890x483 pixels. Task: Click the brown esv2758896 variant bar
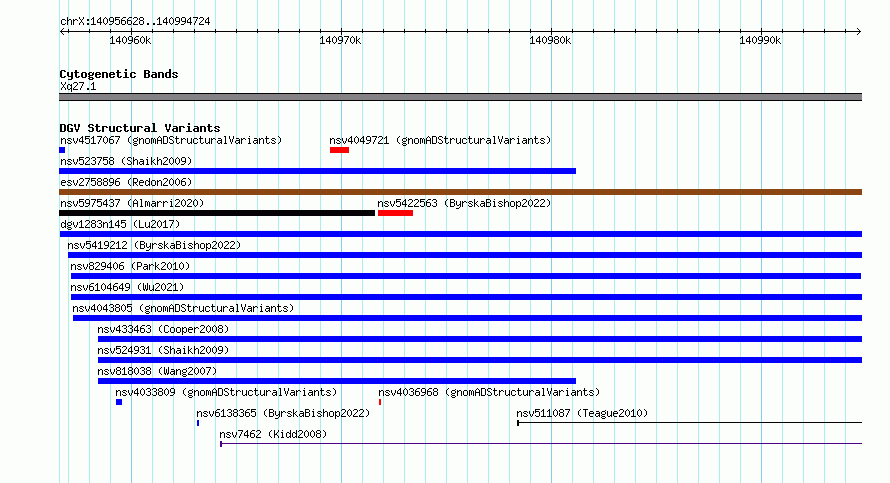(x=460, y=192)
